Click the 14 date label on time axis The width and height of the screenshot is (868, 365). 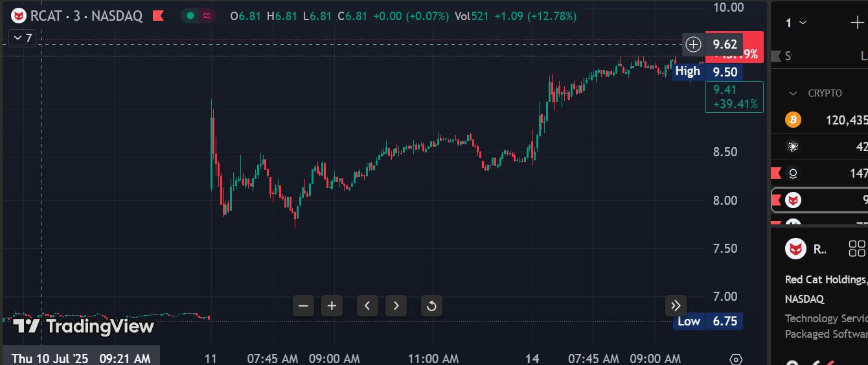(532, 359)
